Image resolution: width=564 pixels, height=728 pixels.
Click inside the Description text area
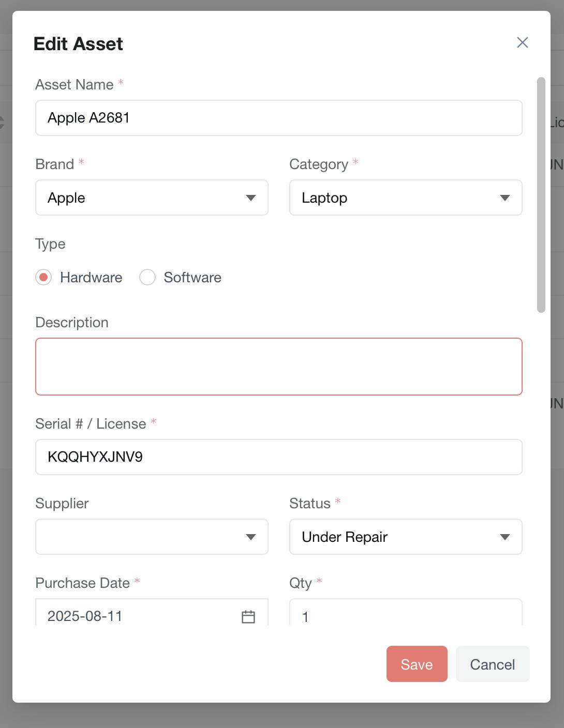point(278,367)
